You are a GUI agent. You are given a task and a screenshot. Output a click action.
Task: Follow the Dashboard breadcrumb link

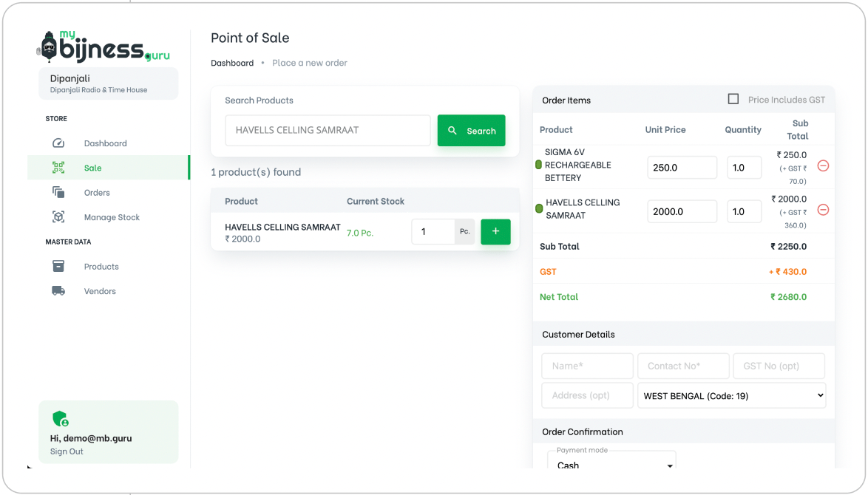(232, 63)
